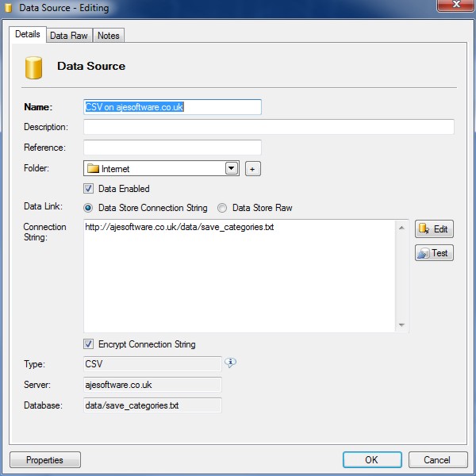
Task: Select Data Store Raw radio option
Action: tap(223, 208)
